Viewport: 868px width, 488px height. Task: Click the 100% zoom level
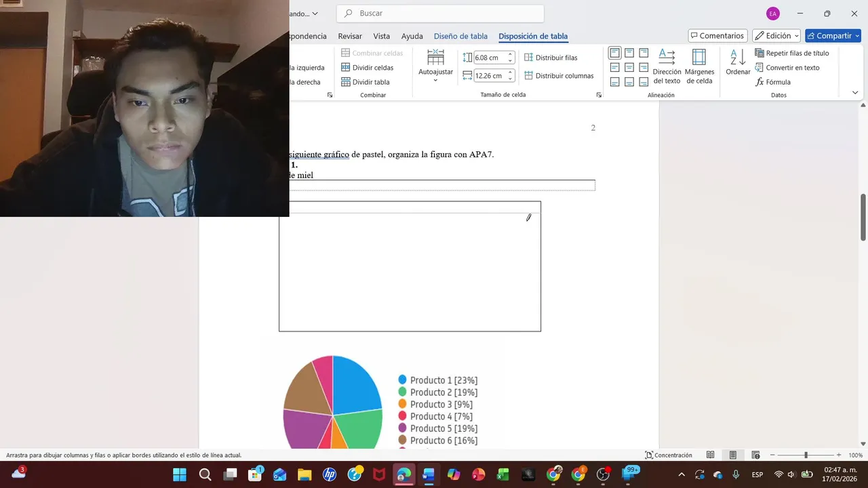[x=855, y=455]
